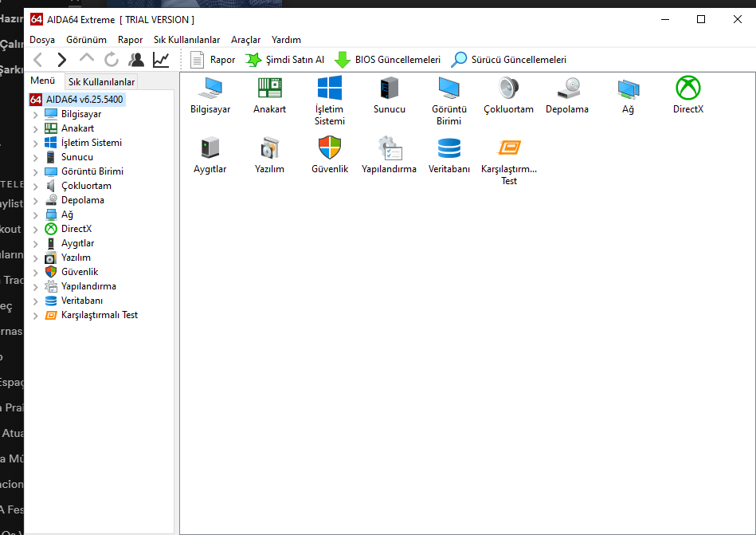Viewport: 756px width, 535px height.
Task: Click the Rapor toolbar button
Action: (x=213, y=60)
